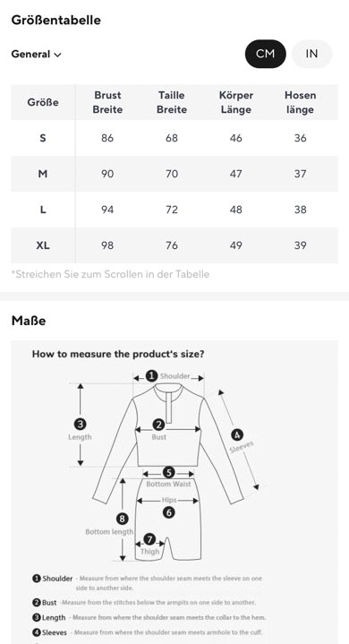Click the Thigh marker number 7 in the diagram
Viewport: 349px width, 644px height.
(x=149, y=539)
